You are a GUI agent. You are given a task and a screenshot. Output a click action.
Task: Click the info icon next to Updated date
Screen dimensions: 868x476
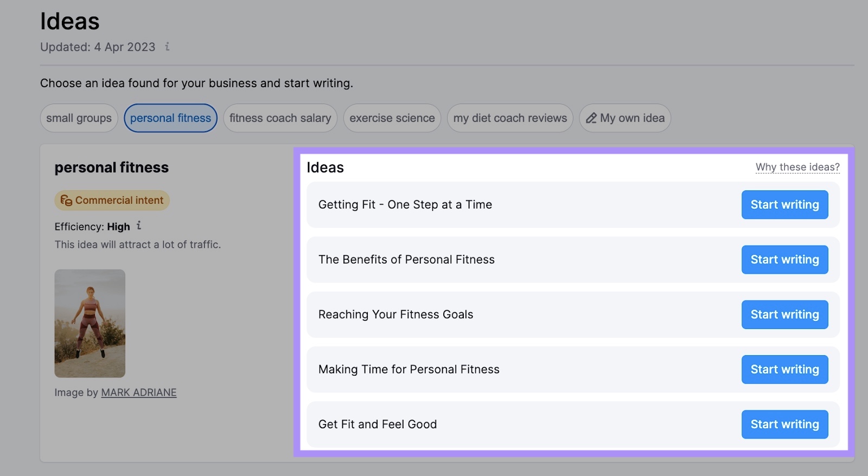(x=167, y=47)
